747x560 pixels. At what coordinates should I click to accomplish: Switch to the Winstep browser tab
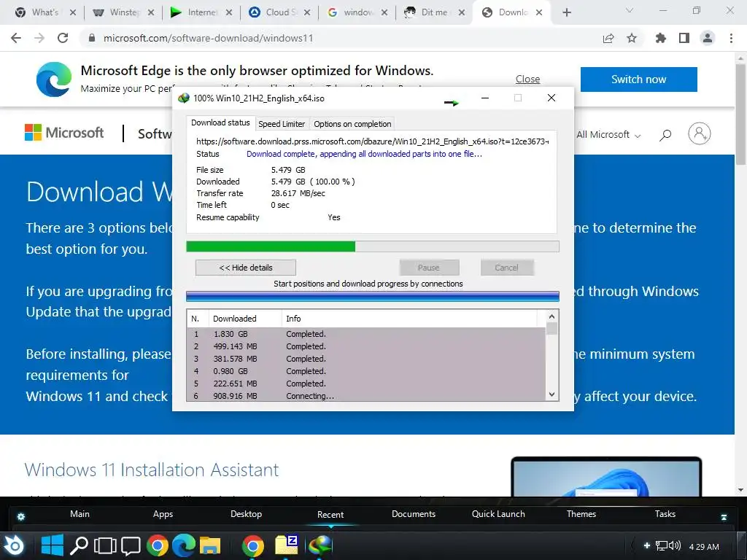coord(123,12)
